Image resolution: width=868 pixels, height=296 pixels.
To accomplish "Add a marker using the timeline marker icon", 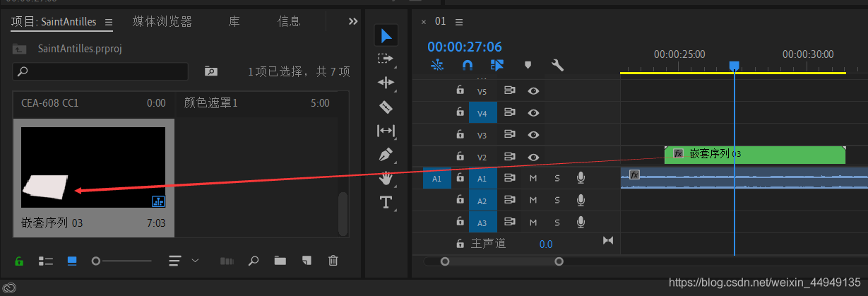I will point(528,65).
